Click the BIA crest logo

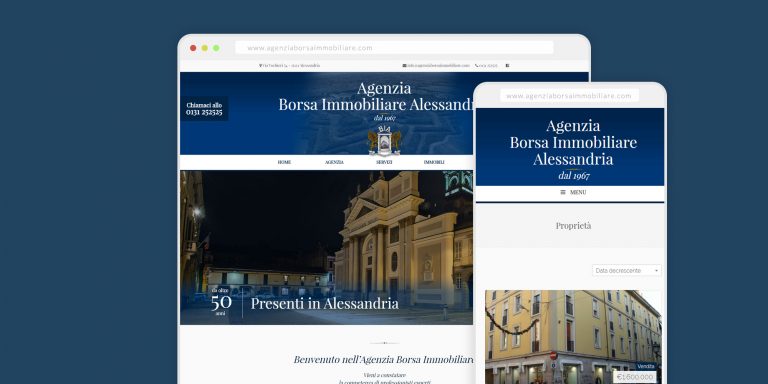click(x=384, y=140)
